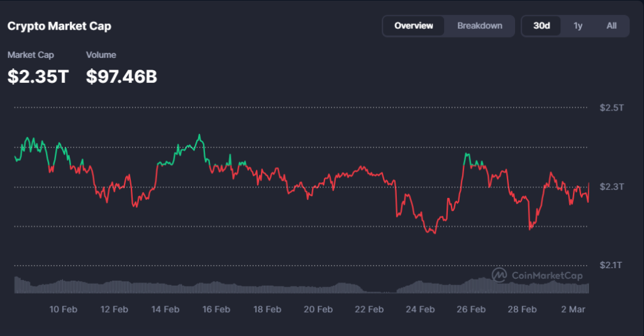Switch to the Overview tab
Screen dimensions: 644x336
(x=414, y=26)
